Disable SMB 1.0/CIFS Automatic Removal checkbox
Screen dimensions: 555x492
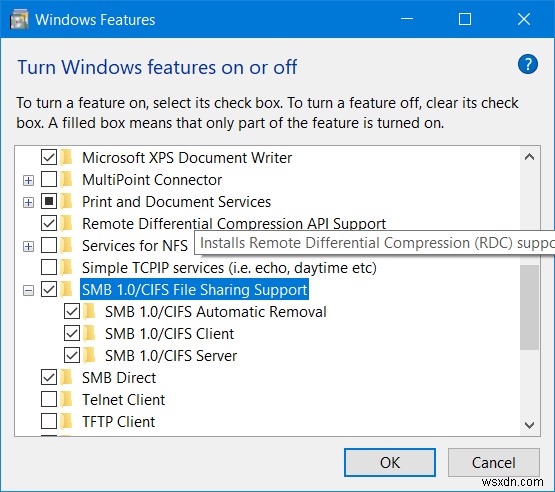tap(72, 311)
